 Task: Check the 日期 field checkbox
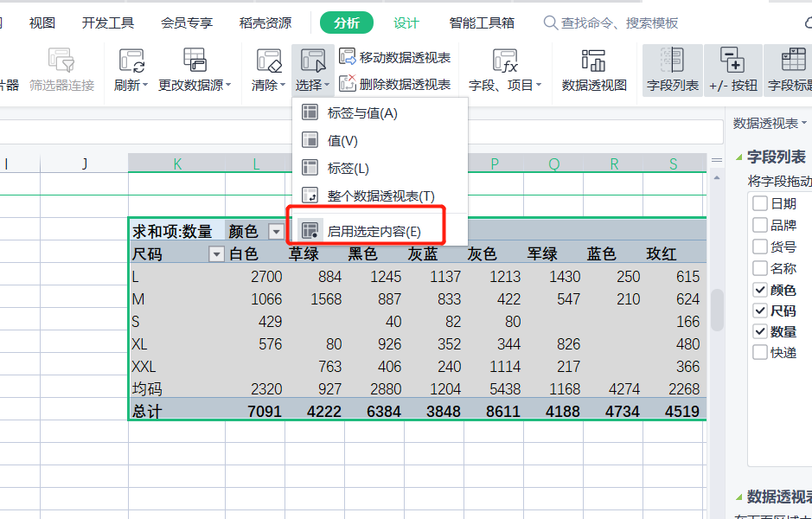click(760, 203)
